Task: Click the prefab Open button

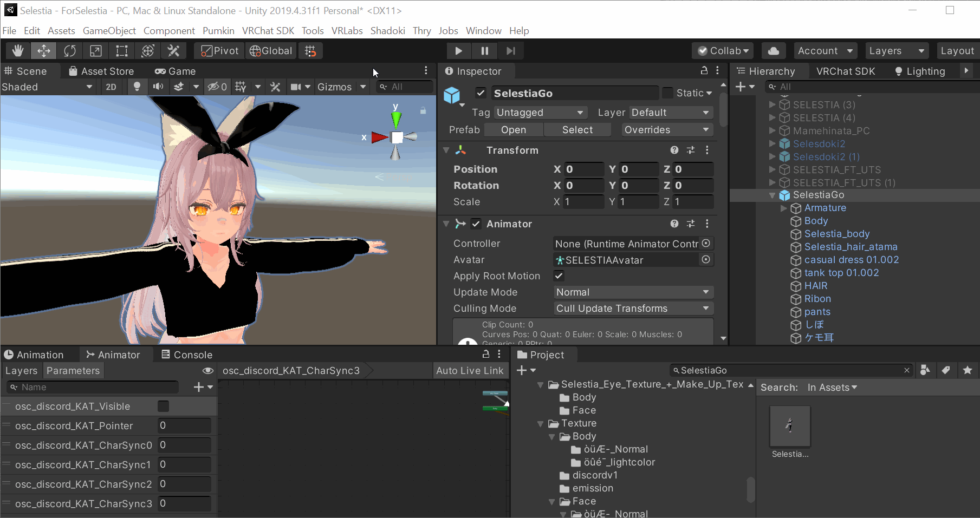Action: [514, 130]
